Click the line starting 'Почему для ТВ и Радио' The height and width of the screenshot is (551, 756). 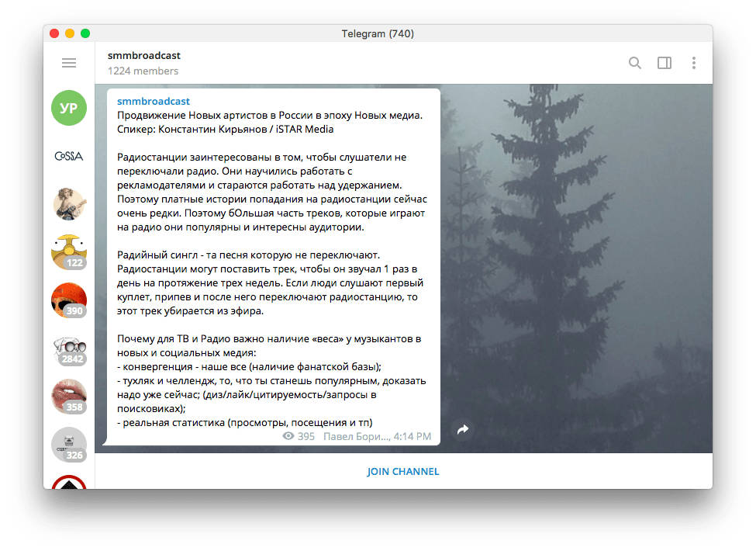pyautogui.click(x=269, y=338)
